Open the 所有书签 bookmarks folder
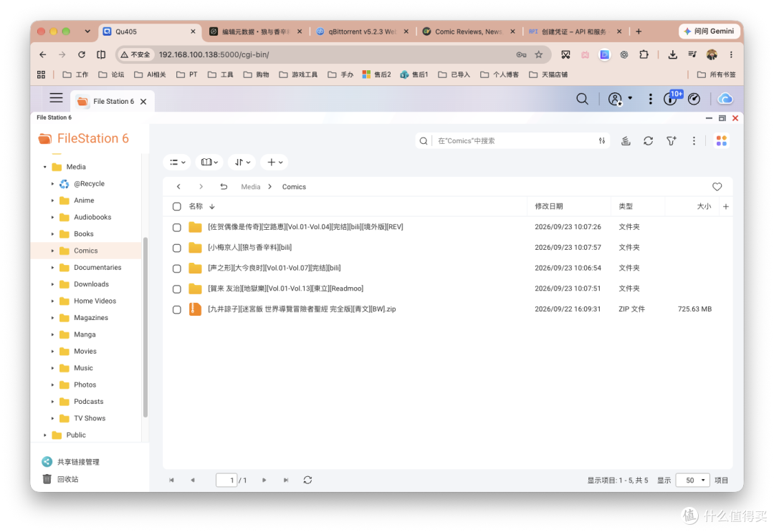The height and width of the screenshot is (532, 774). [716, 74]
